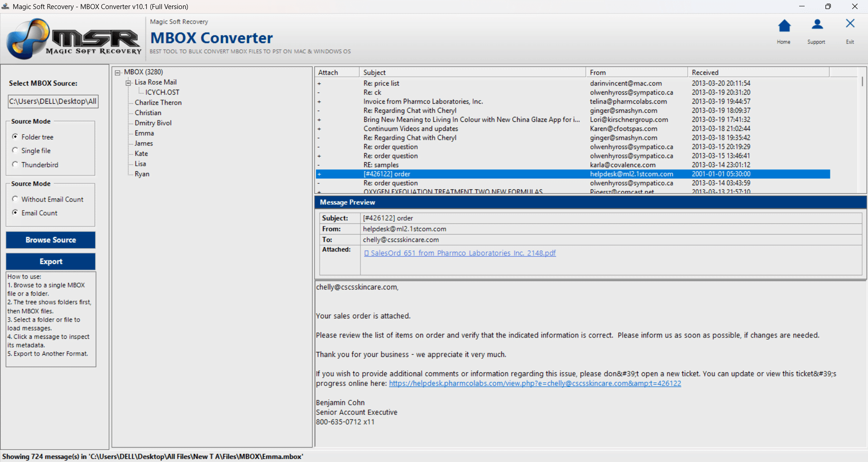The image size is (868, 462).
Task: Click the Browse Source button
Action: (x=51, y=240)
